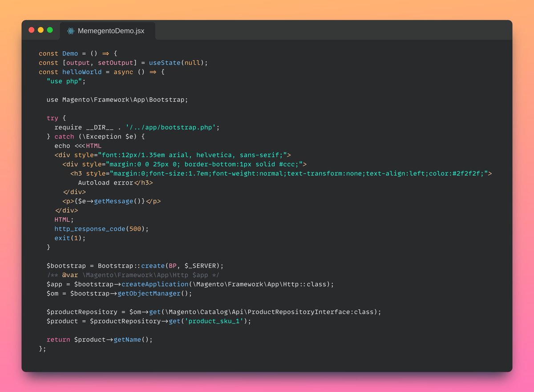Click the closing "HTML;" heredoc line
534x392 pixels.
[x=64, y=220]
